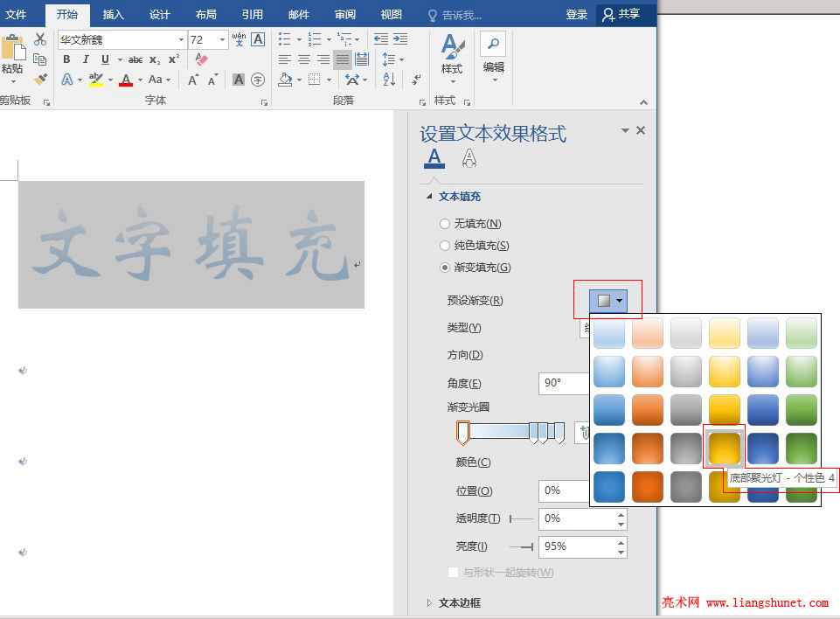Viewport: 840px width, 619px height.
Task: Click the 共享 share button
Action: [x=621, y=15]
